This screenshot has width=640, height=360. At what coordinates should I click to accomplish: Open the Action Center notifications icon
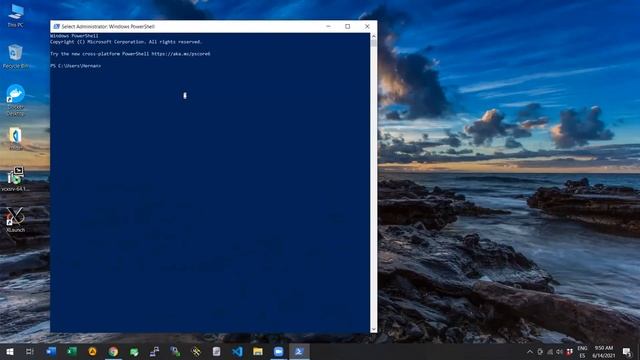(x=627, y=351)
